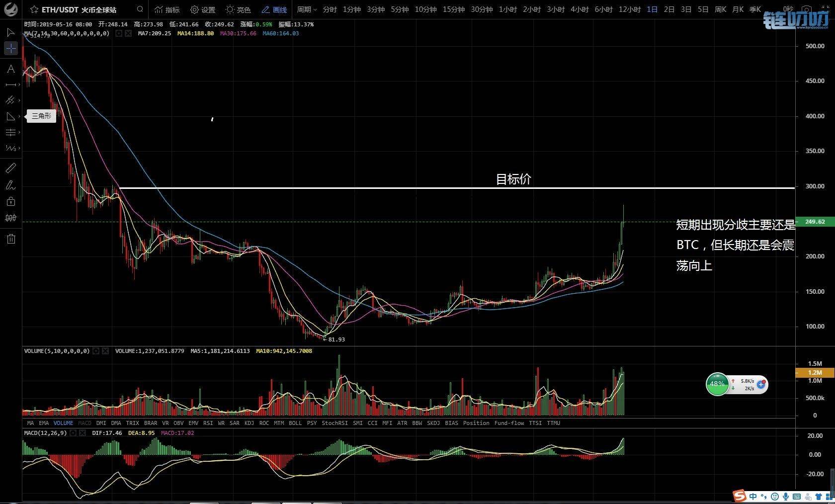835x504 pixels.
Task: Toggle 亮色 light color theme
Action: click(x=238, y=9)
